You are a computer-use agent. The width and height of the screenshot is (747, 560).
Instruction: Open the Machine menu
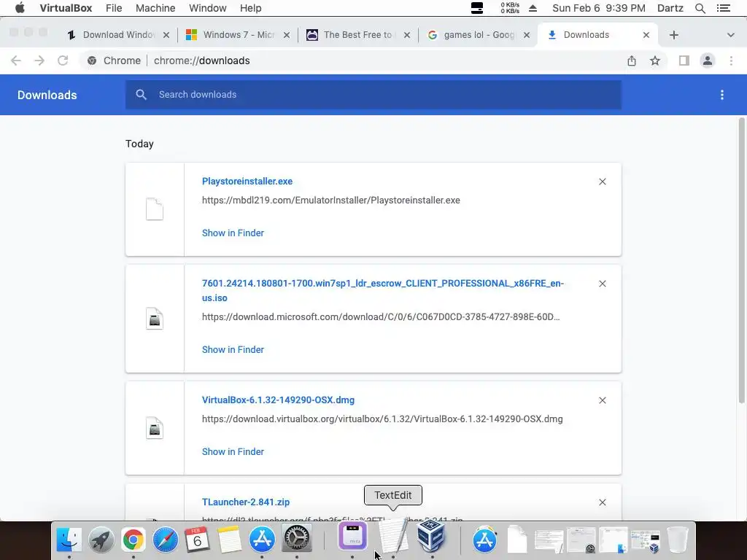(x=155, y=8)
